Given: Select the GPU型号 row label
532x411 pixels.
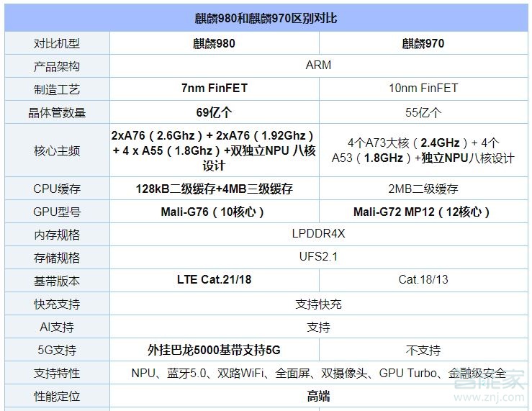Looking at the screenshot, I should [57, 212].
